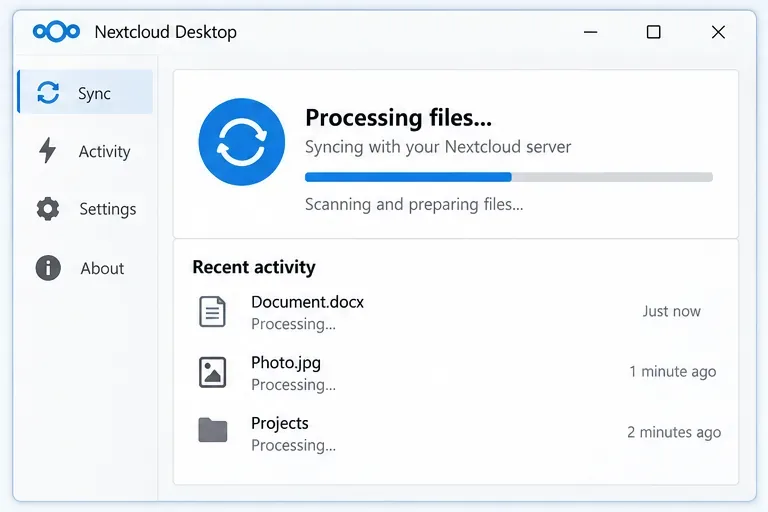Click 'Scanning and preparing files...' status text
The width and height of the screenshot is (768, 512).
tap(414, 204)
